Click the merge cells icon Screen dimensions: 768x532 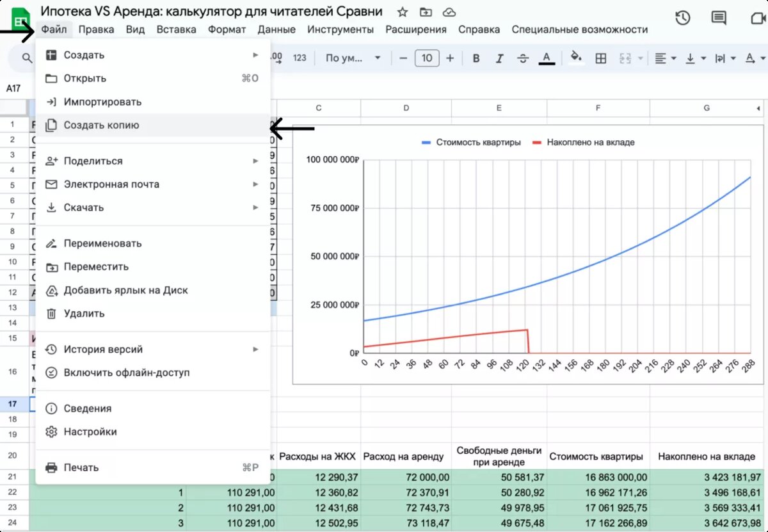[625, 58]
